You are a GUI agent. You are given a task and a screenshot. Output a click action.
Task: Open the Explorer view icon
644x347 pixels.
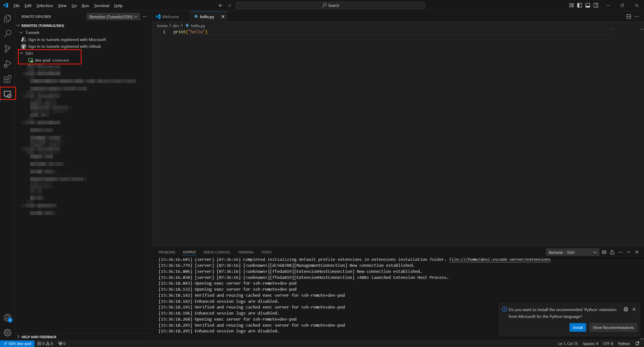click(x=8, y=19)
